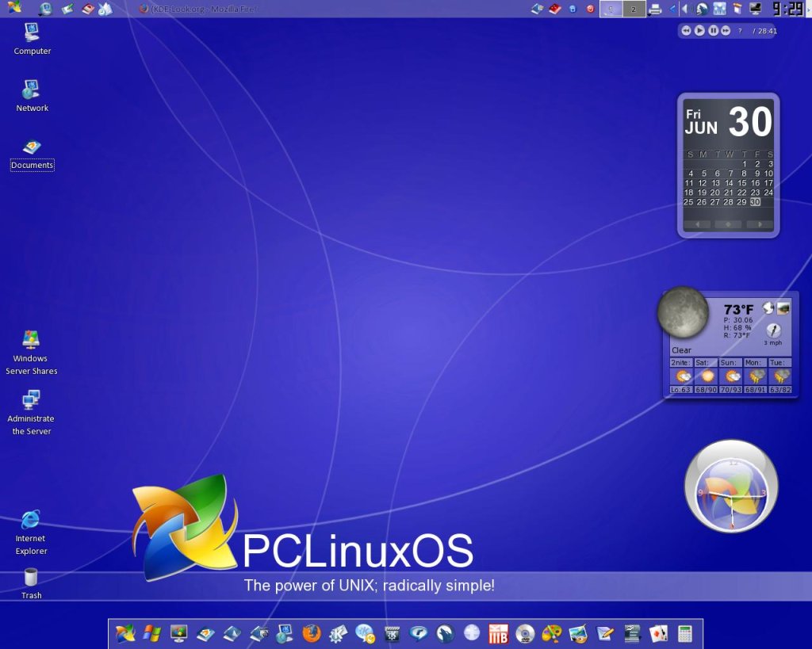Open the image viewer picture icon in the dock
Image resolution: width=812 pixels, height=649 pixels.
click(578, 633)
